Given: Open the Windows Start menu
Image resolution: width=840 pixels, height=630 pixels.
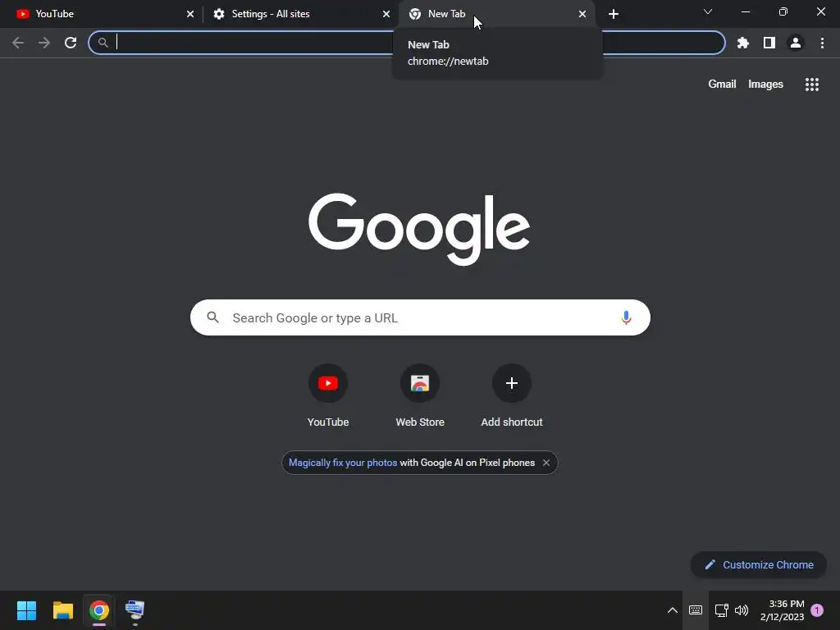Looking at the screenshot, I should (x=26, y=610).
